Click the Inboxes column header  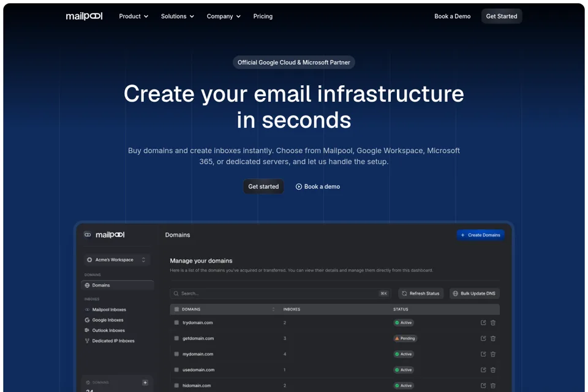[x=292, y=309]
